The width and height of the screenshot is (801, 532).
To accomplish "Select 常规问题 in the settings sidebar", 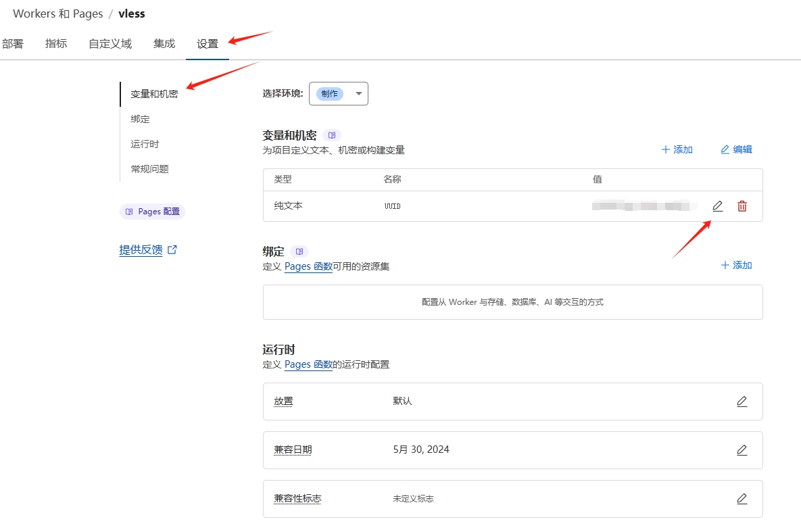I will coord(149,169).
